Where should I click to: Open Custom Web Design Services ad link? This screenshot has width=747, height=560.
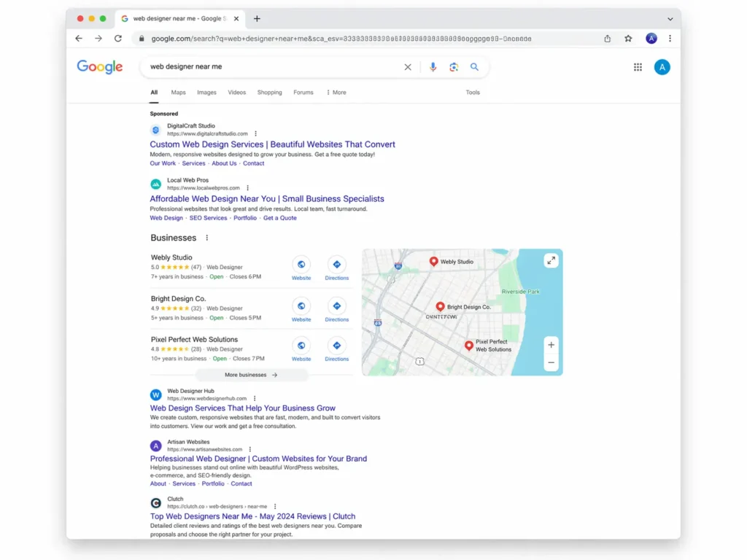coord(273,144)
